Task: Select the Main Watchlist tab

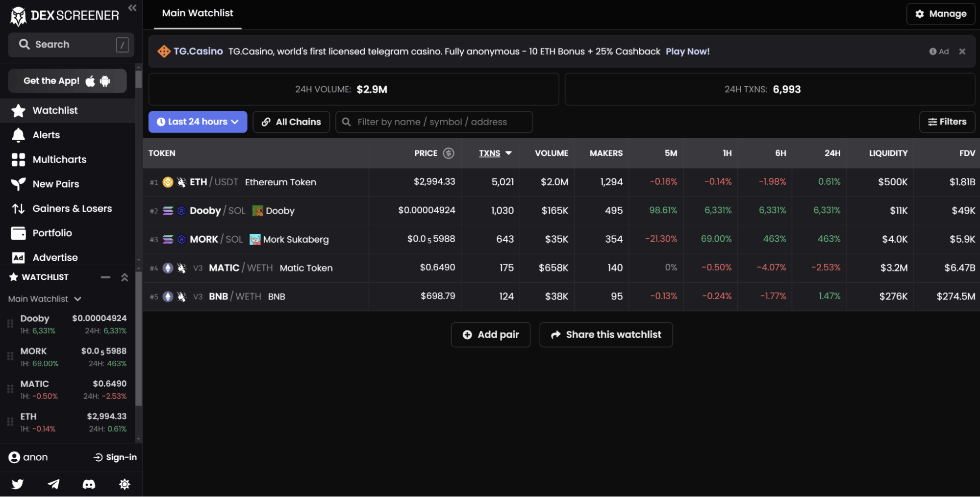Action: pyautogui.click(x=198, y=13)
